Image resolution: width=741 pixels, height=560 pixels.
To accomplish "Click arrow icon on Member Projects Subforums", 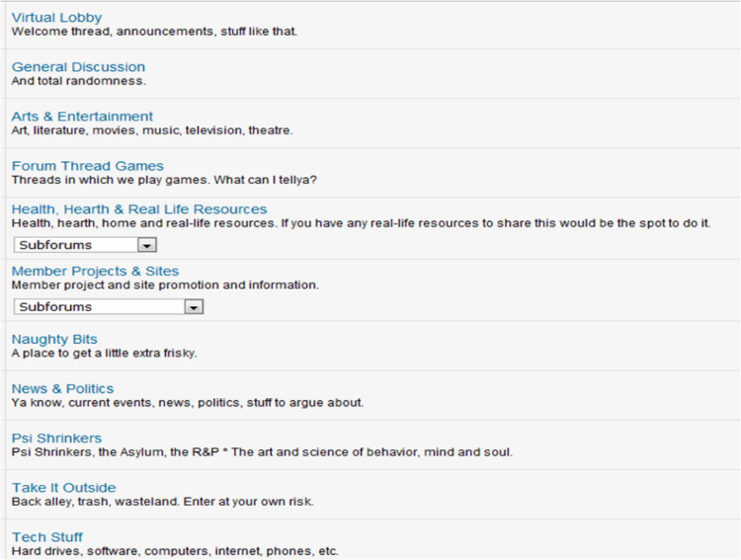I will (x=194, y=307).
